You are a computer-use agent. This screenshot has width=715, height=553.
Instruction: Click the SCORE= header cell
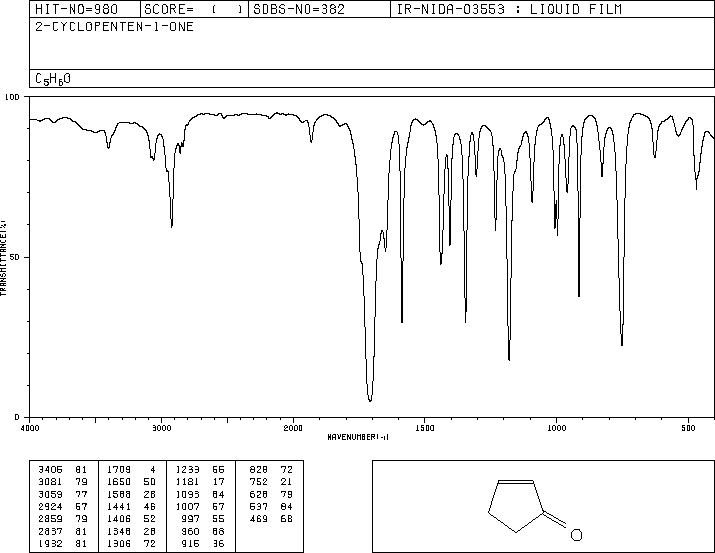(194, 9)
